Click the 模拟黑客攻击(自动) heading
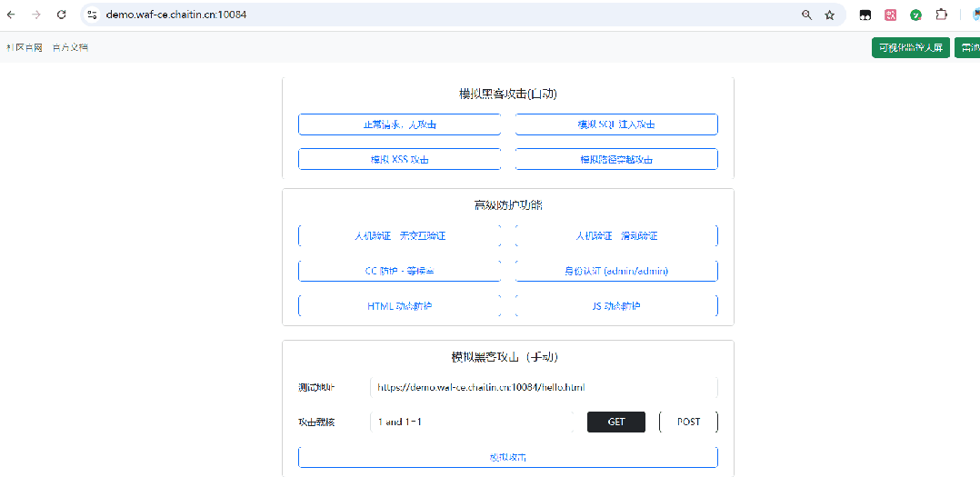 coord(508,94)
